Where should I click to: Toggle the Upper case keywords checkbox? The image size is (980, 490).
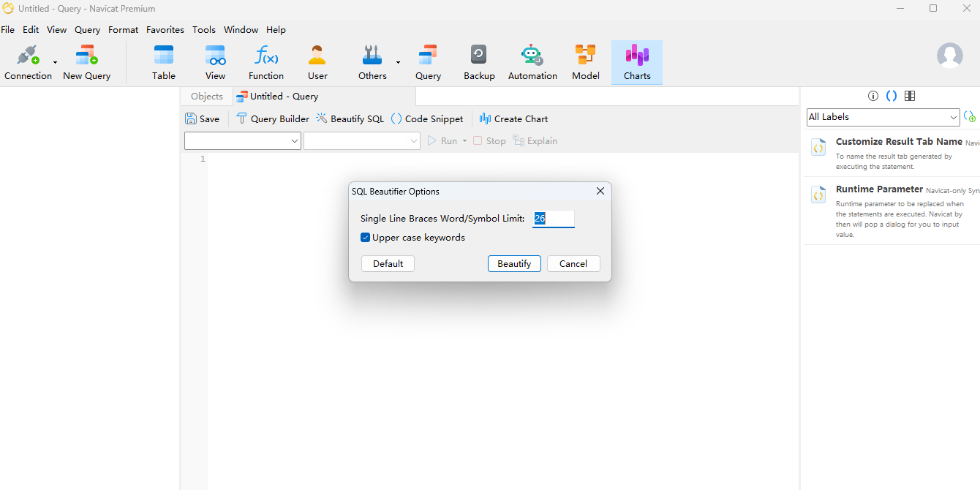click(366, 238)
